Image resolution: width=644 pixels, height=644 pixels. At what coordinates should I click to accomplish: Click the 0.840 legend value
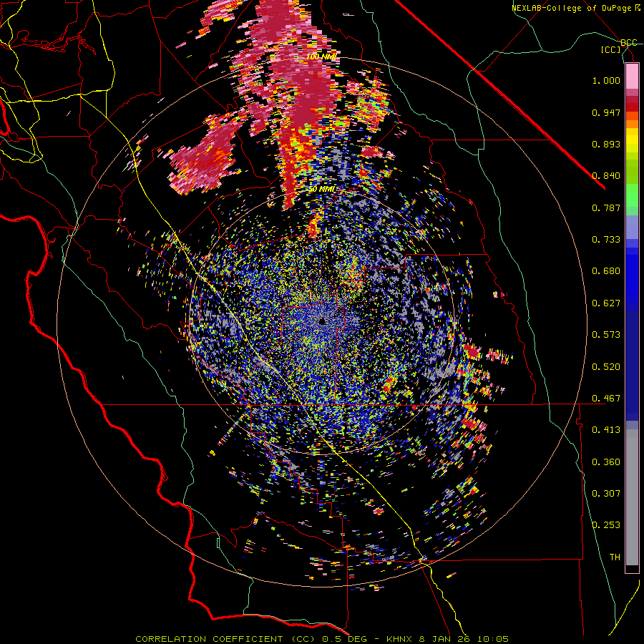point(606,176)
